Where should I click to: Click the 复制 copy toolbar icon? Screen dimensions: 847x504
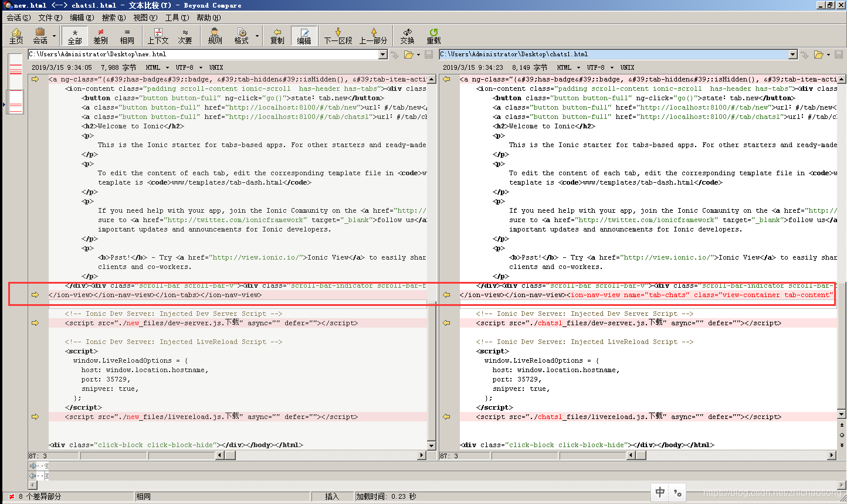coord(277,36)
